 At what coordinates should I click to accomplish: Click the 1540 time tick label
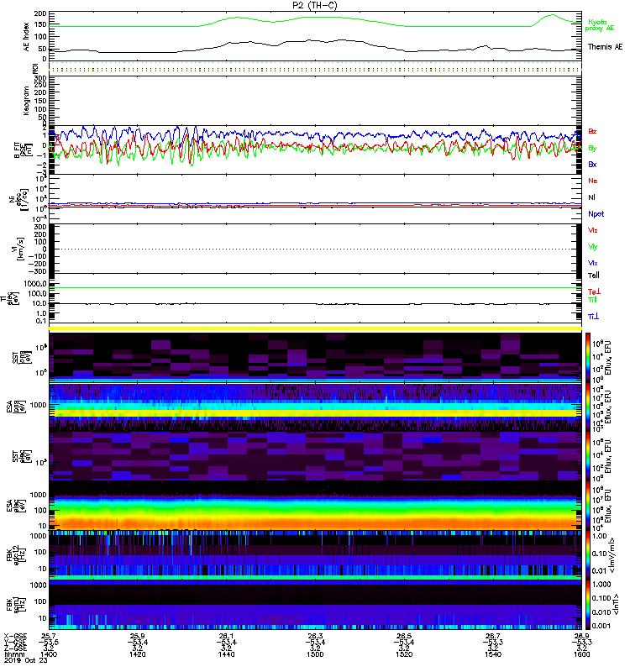click(x=493, y=654)
